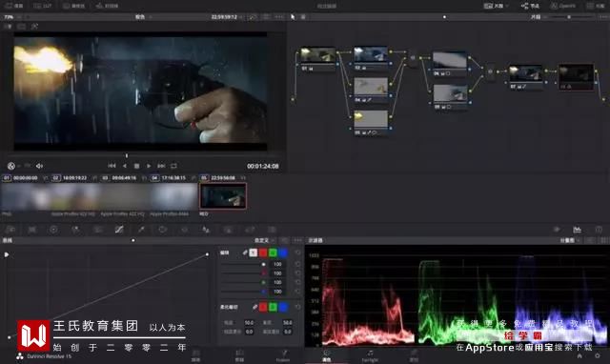Show the Info panel icon
Image resolution: width=610 pixels, height=364 pixels.
pyautogui.click(x=599, y=230)
